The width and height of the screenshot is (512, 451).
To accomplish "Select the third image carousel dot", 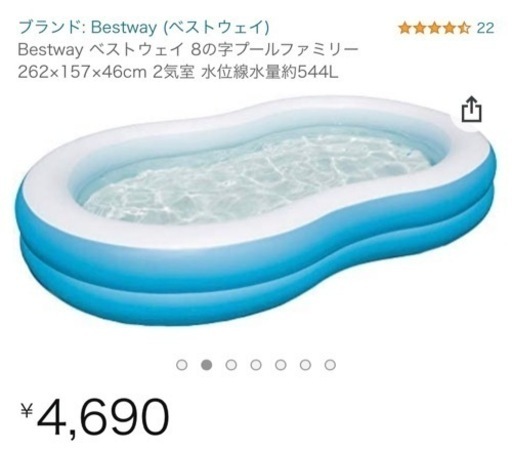I will click(231, 365).
